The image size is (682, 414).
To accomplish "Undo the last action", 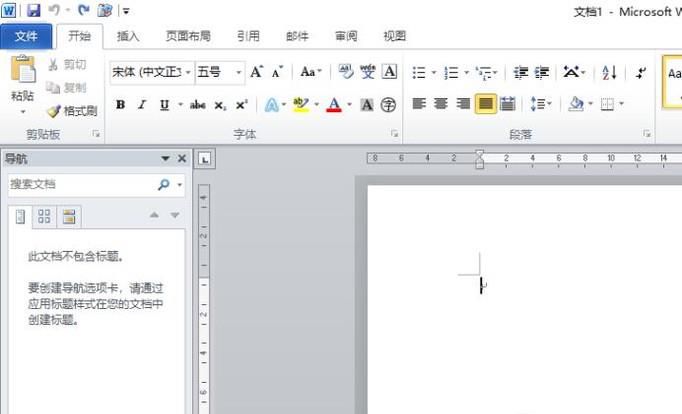I will (54, 10).
